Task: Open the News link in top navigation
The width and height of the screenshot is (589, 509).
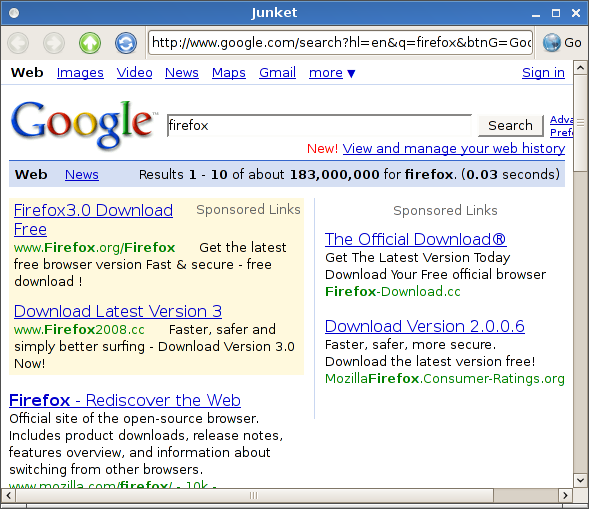Action: (x=182, y=72)
